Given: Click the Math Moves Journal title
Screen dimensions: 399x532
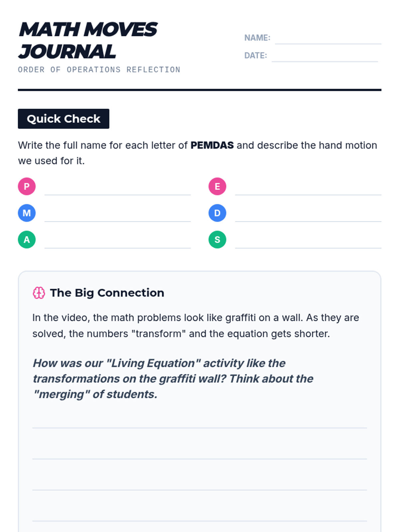Looking at the screenshot, I should pyautogui.click(x=88, y=40).
